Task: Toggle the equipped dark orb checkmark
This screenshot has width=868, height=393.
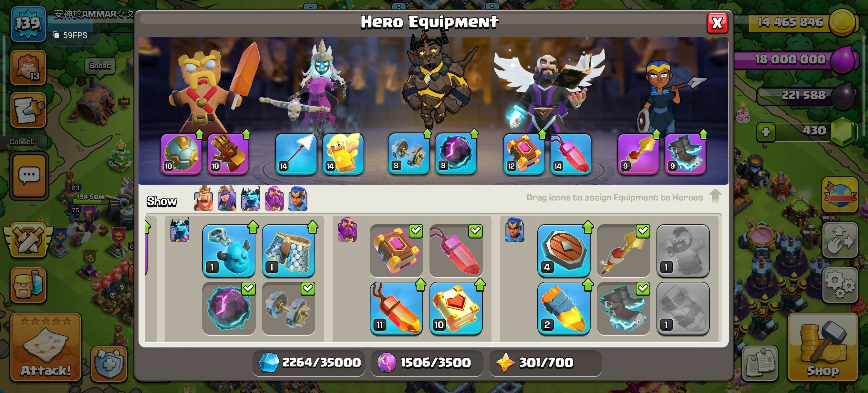Action: click(x=248, y=288)
